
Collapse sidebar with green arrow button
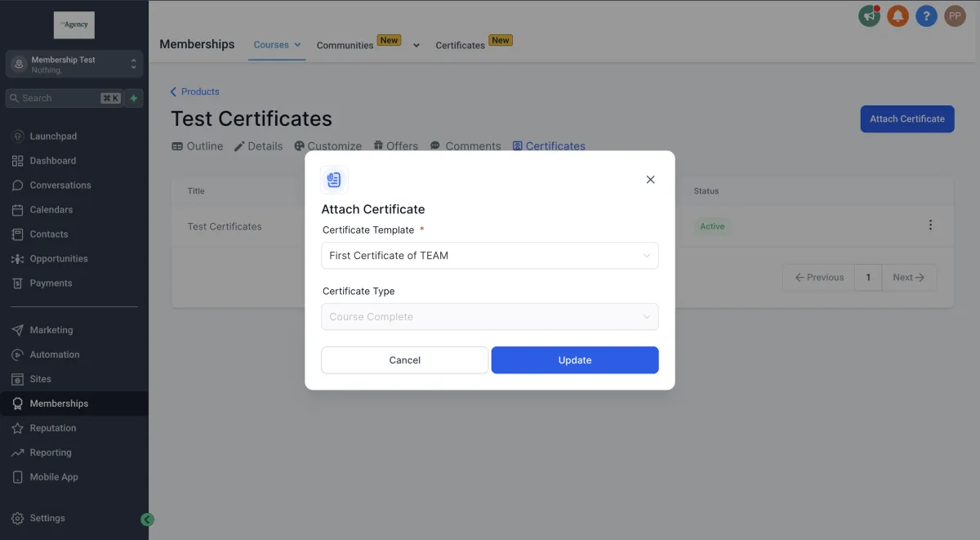[147, 520]
